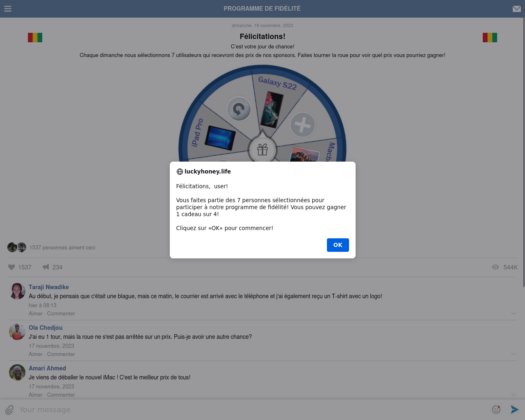The width and height of the screenshot is (525, 420).
Task: Click the page vertical scrollbar
Action: coord(524,153)
